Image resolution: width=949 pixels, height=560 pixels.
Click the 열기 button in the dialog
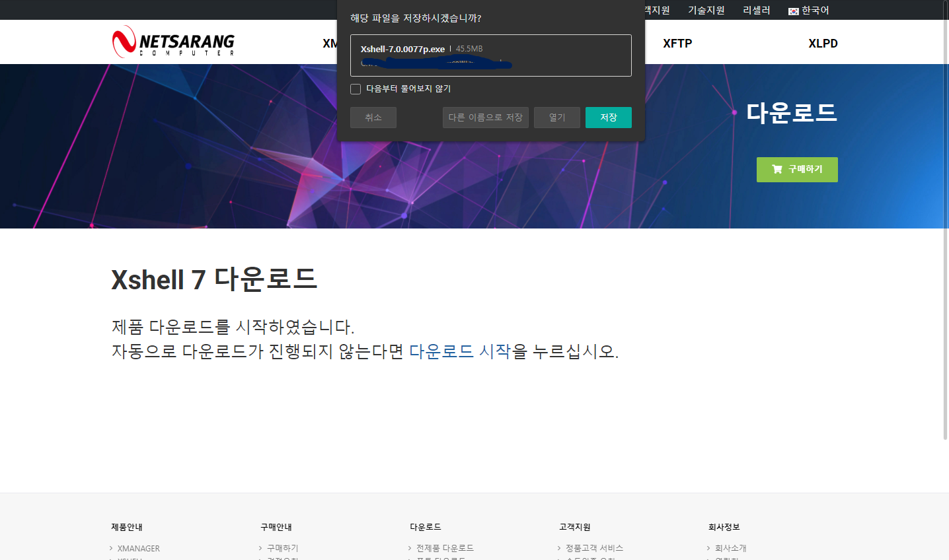pos(557,118)
